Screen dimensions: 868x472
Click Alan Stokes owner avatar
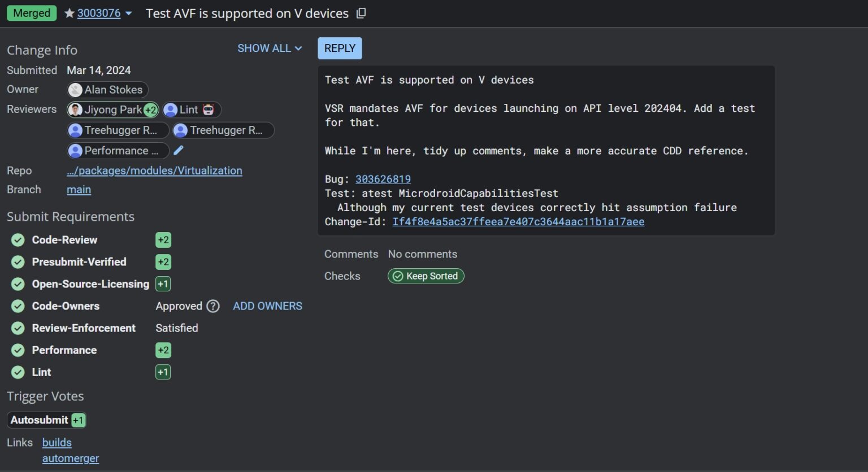tap(75, 89)
